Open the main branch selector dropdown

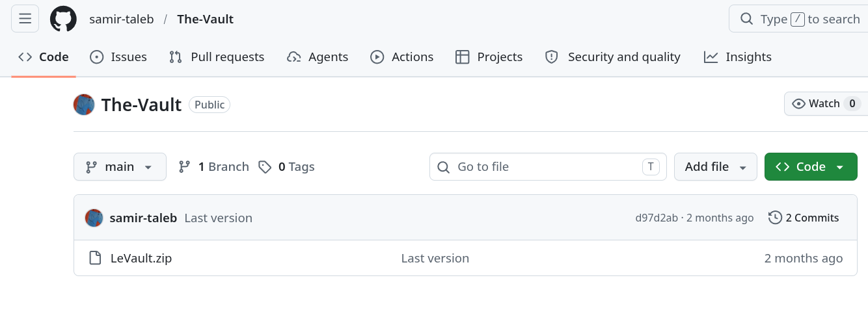click(120, 167)
